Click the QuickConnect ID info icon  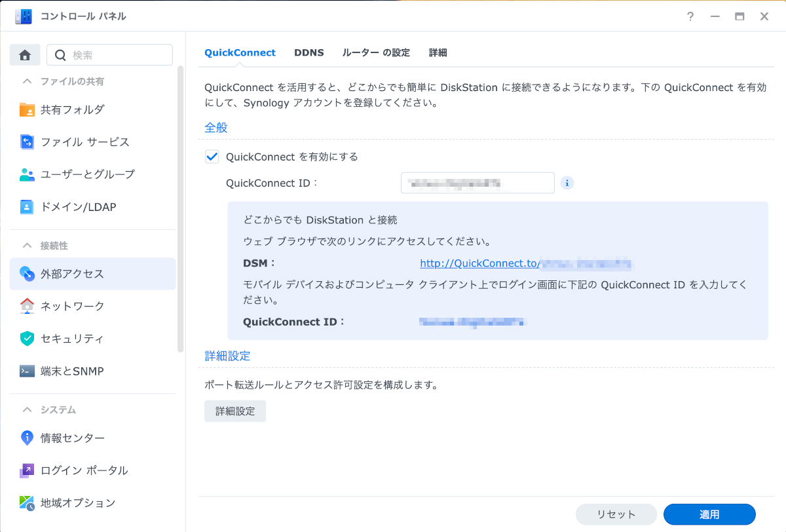coord(567,183)
